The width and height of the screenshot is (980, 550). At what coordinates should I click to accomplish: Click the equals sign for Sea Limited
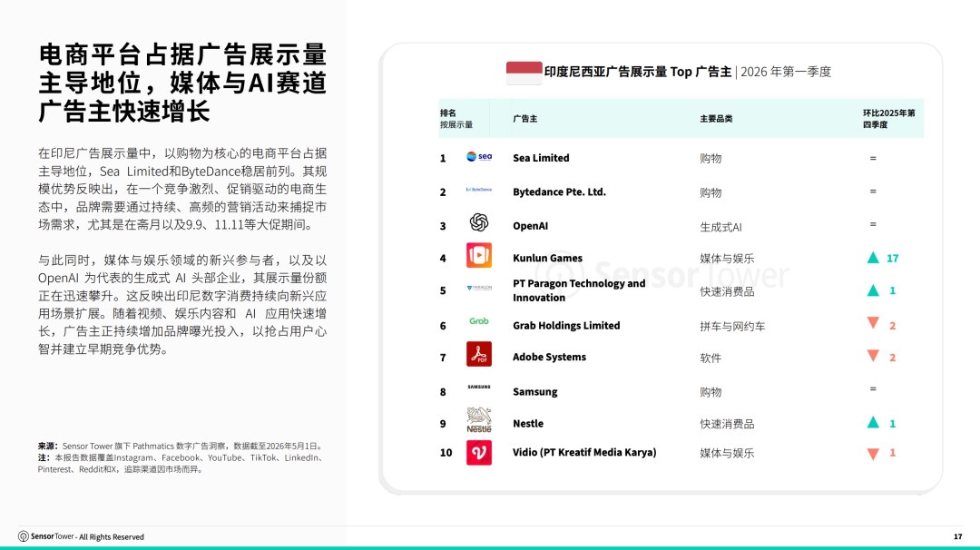pyautogui.click(x=873, y=158)
